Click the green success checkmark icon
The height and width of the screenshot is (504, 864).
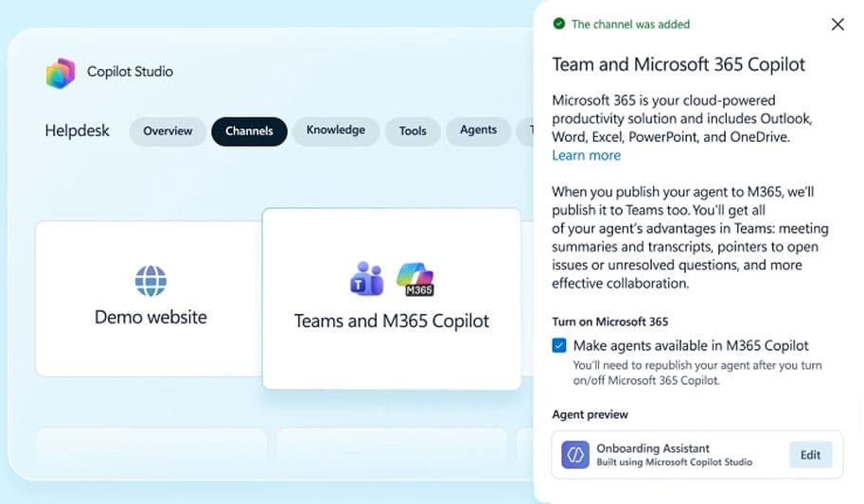click(558, 24)
